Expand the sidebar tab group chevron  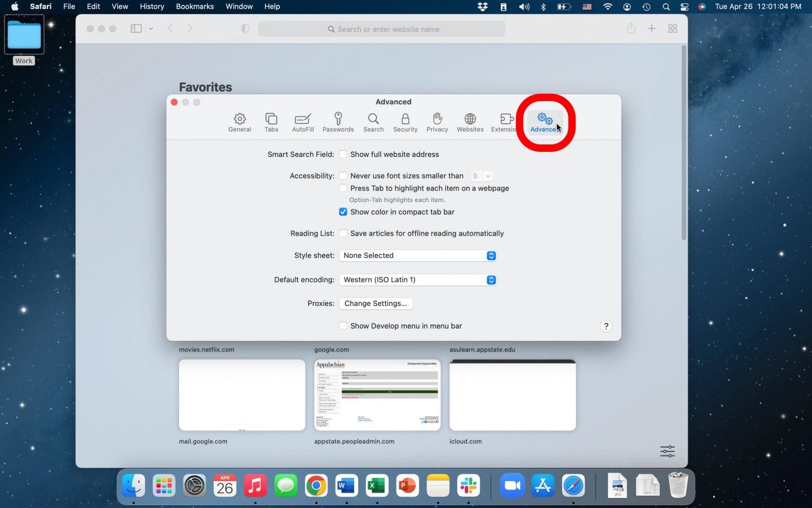point(151,28)
